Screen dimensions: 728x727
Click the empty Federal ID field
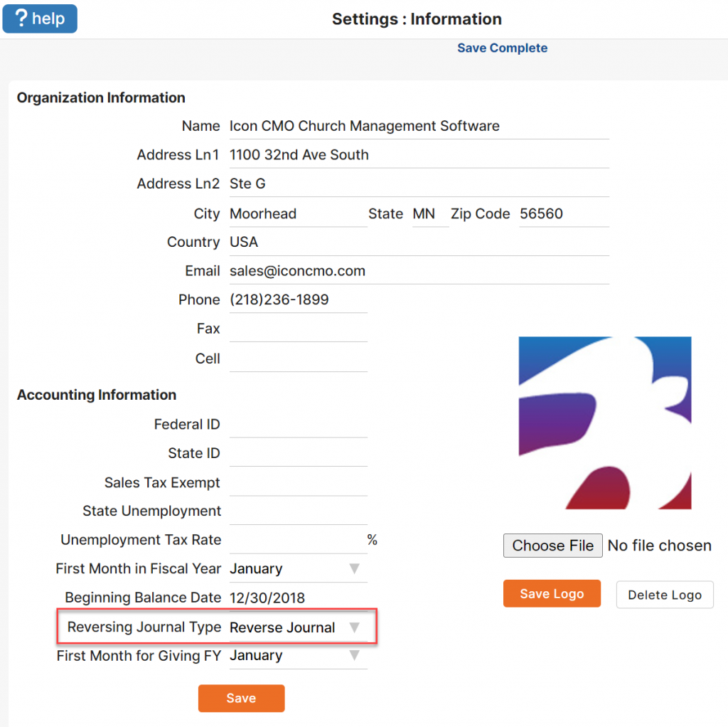point(297,425)
